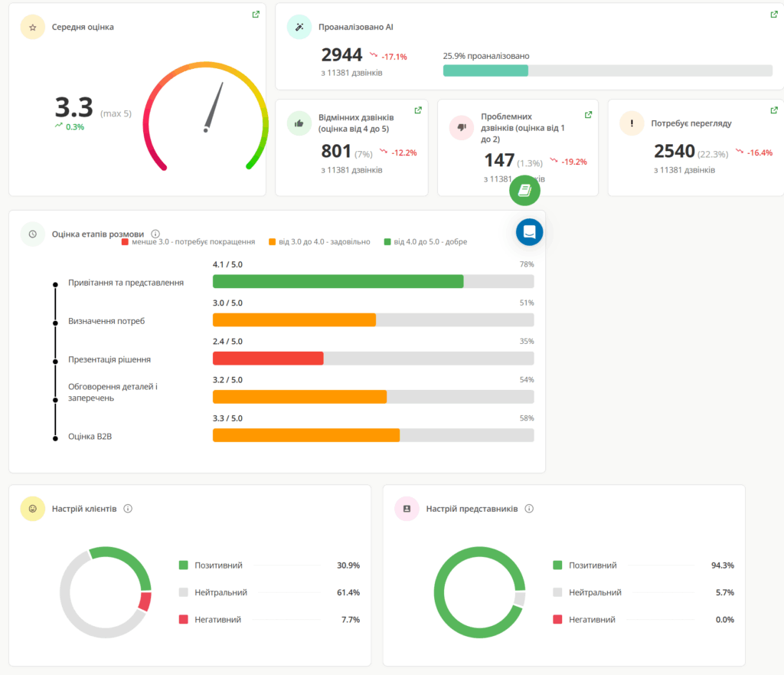
Task: Open the Потребує перегляду external link icon
Action: tap(773, 110)
